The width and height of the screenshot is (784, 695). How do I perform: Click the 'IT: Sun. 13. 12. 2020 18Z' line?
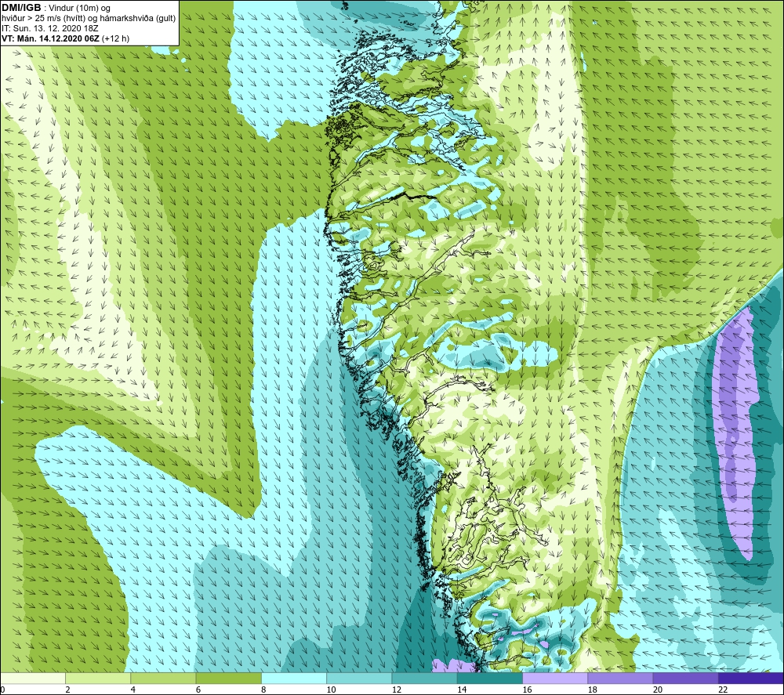[x=50, y=28]
